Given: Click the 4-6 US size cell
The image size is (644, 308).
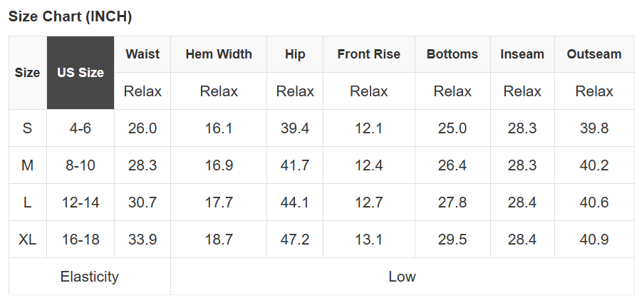Looking at the screenshot, I should click(80, 128).
